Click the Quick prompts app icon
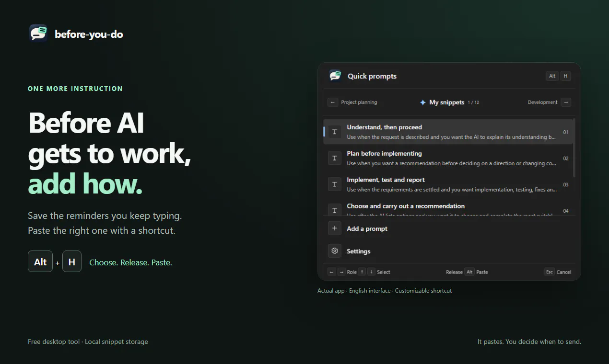Screen dimensions: 609x364 [335, 76]
